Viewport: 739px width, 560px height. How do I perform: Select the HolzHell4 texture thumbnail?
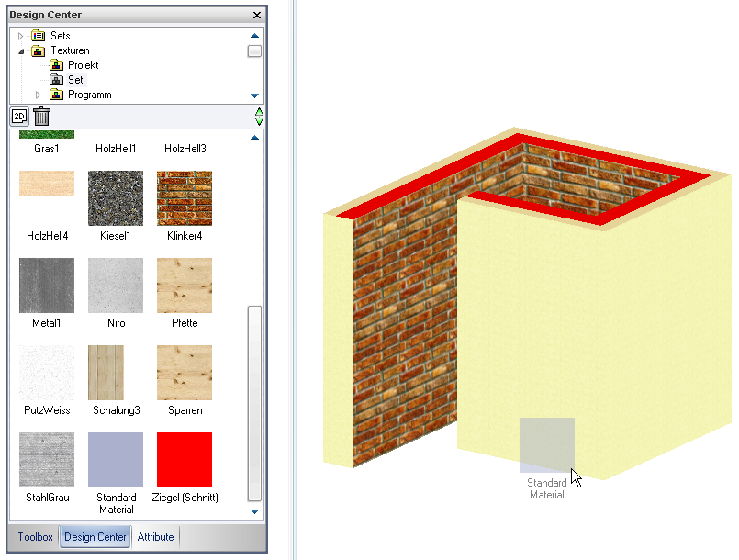click(x=47, y=183)
